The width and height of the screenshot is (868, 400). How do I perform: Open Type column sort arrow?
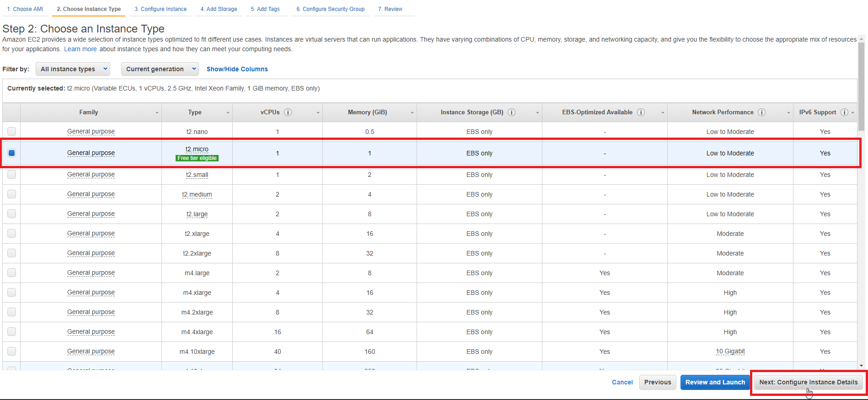click(x=228, y=113)
